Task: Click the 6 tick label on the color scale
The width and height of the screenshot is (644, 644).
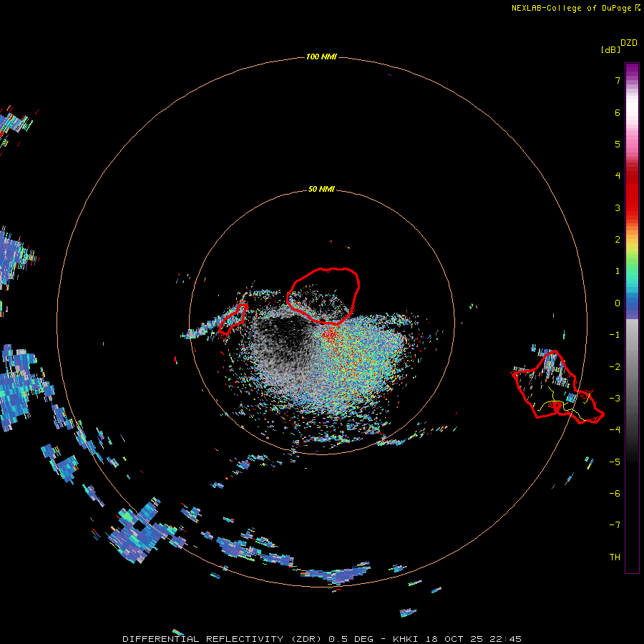Action: click(x=618, y=112)
